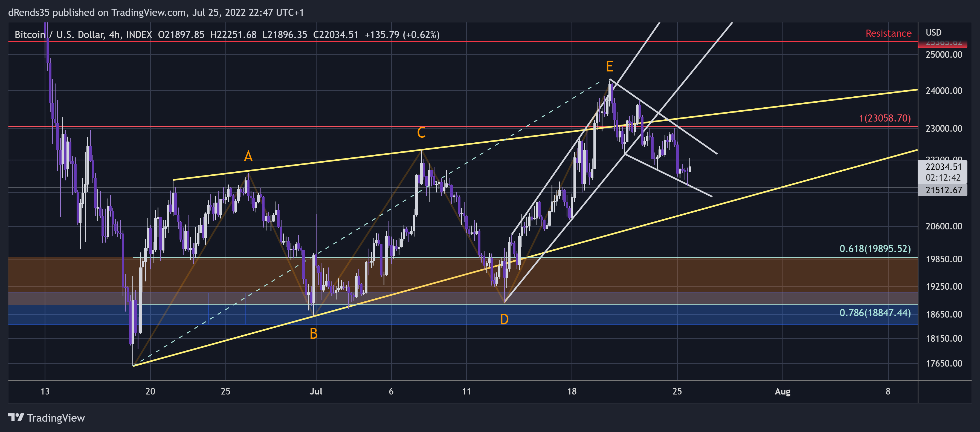Select wave label 'E' on the chart

point(610,66)
